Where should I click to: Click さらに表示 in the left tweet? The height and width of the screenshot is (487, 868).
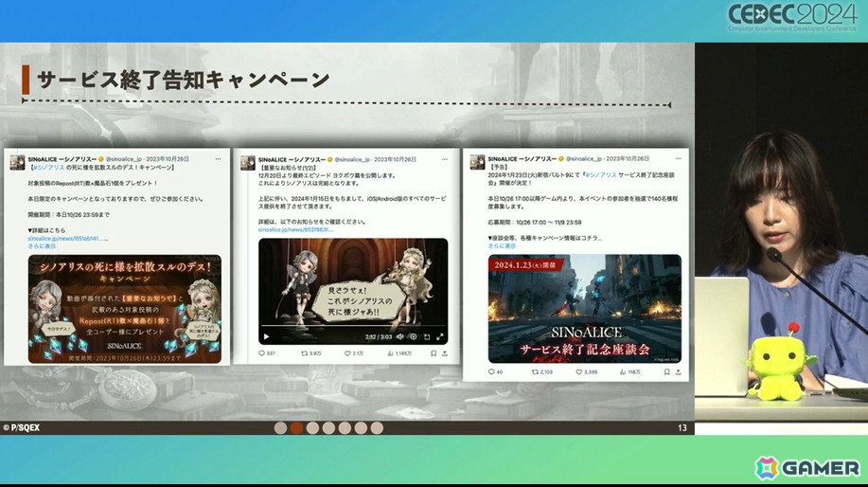(x=42, y=246)
